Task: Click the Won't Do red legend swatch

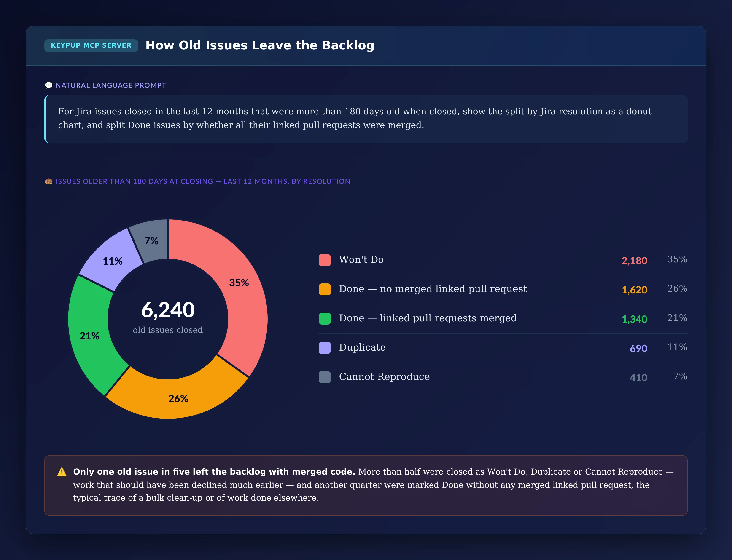Action: [325, 260]
